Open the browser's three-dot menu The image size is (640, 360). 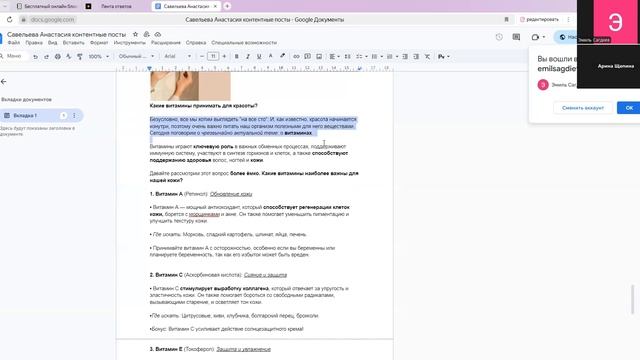pyautogui.click(x=568, y=19)
